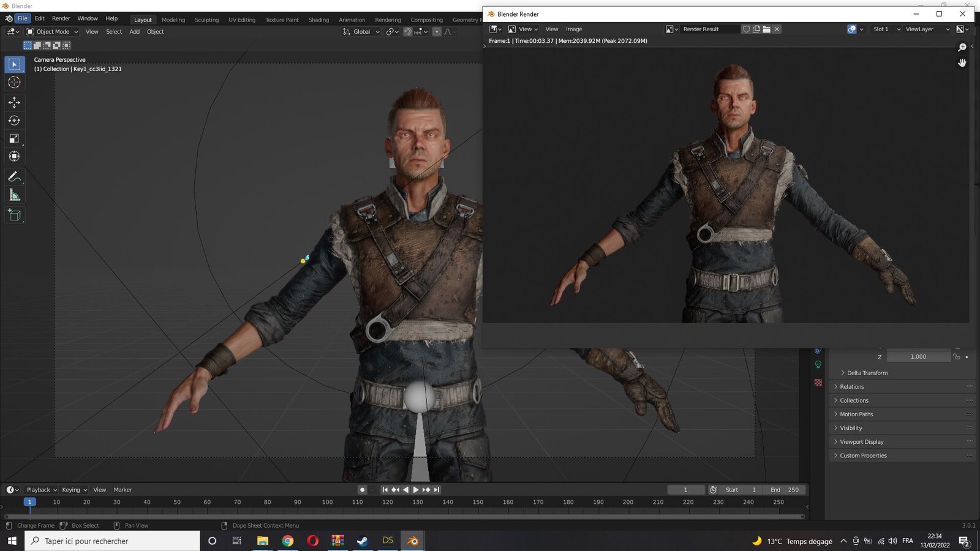The width and height of the screenshot is (980, 551).
Task: Expand the Visibility panel
Action: [903, 428]
